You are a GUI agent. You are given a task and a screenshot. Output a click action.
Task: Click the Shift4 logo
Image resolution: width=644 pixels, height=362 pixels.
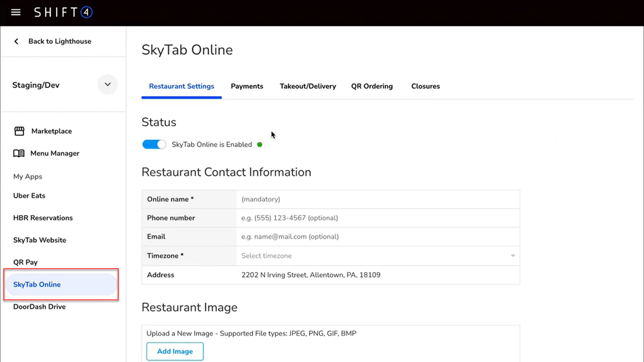pyautogui.click(x=63, y=12)
